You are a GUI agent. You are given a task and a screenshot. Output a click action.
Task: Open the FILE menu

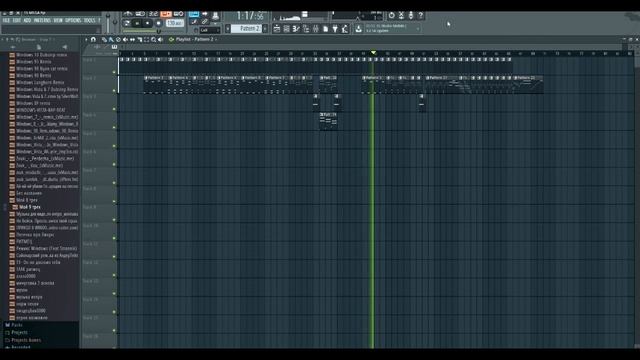6,20
